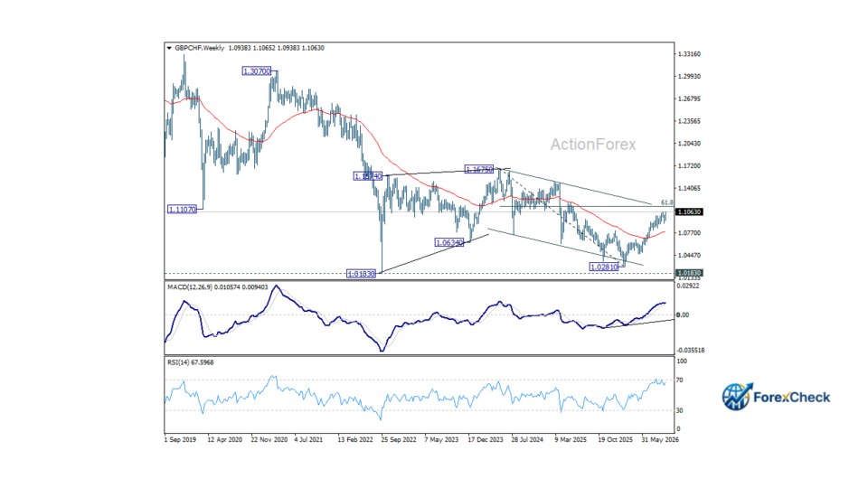The image size is (868, 488).
Task: Select the 1.11070 price label
Action: pos(182,210)
